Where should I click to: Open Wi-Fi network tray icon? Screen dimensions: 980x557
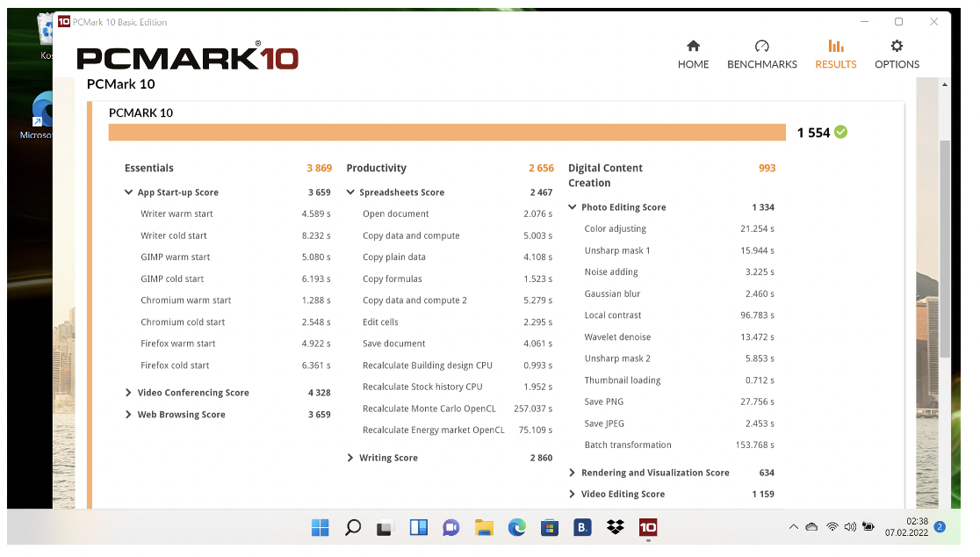point(832,527)
